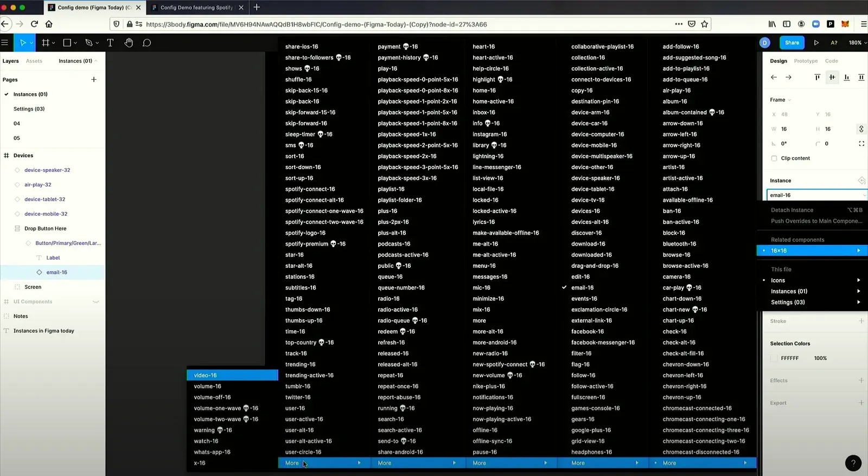
Task: Open the Frame type dropdown in Design panel
Action: (781, 100)
